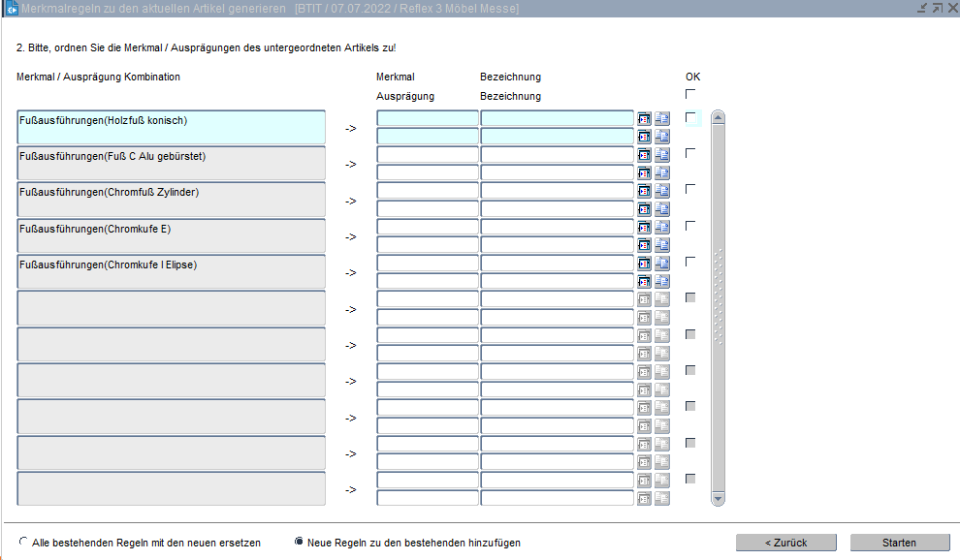
Task: Click copy icon in Fuß C Alu gebürstet Merkmal row
Action: point(662,154)
